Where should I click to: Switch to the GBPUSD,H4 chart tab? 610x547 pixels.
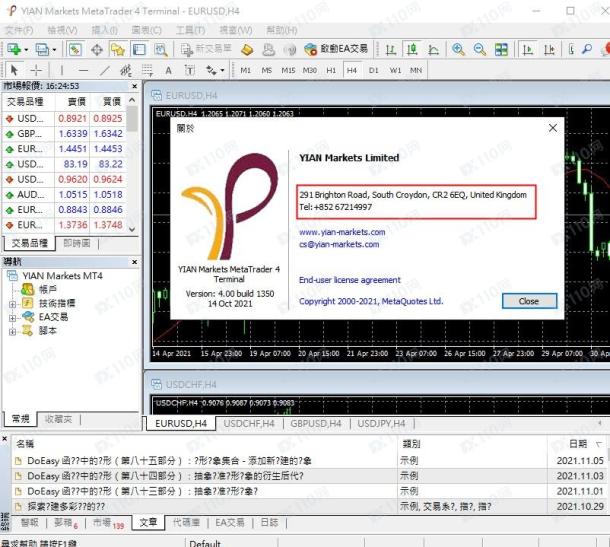[x=316, y=424]
